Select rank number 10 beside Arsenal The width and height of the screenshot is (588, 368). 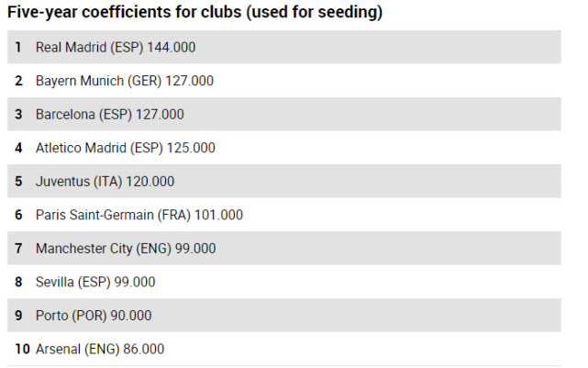pyautogui.click(x=22, y=350)
